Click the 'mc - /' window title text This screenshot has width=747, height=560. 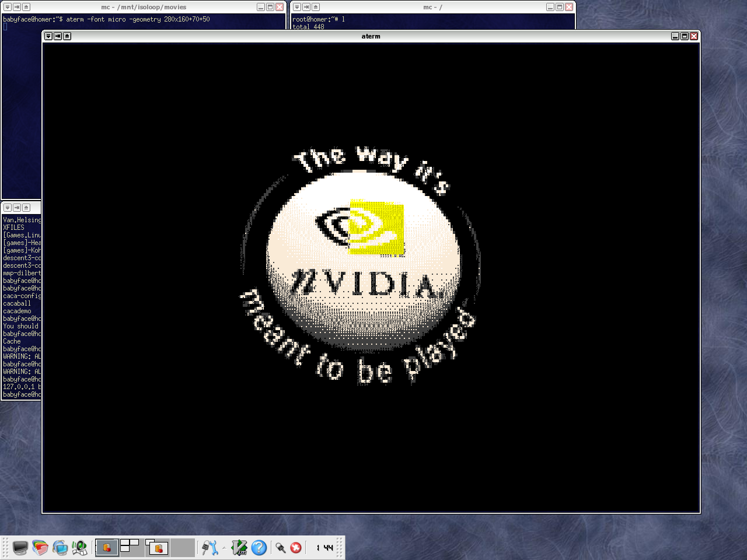432,7
